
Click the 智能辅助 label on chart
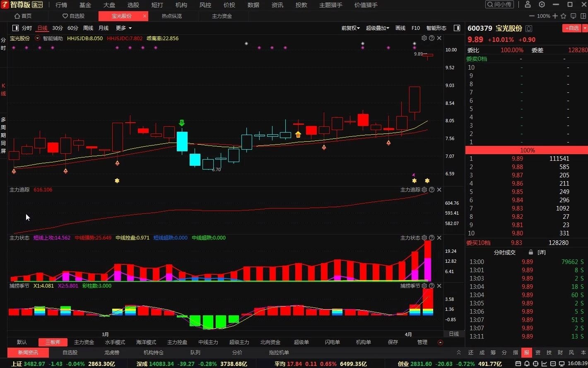53,38
